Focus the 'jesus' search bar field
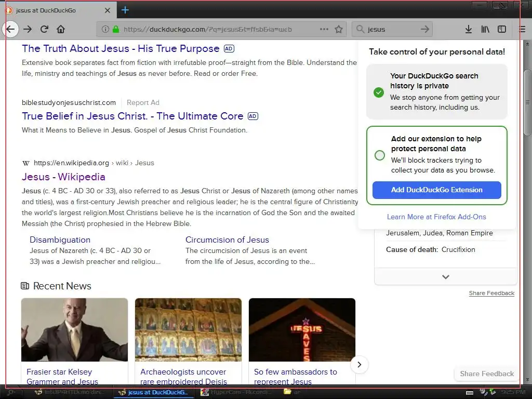 click(392, 29)
